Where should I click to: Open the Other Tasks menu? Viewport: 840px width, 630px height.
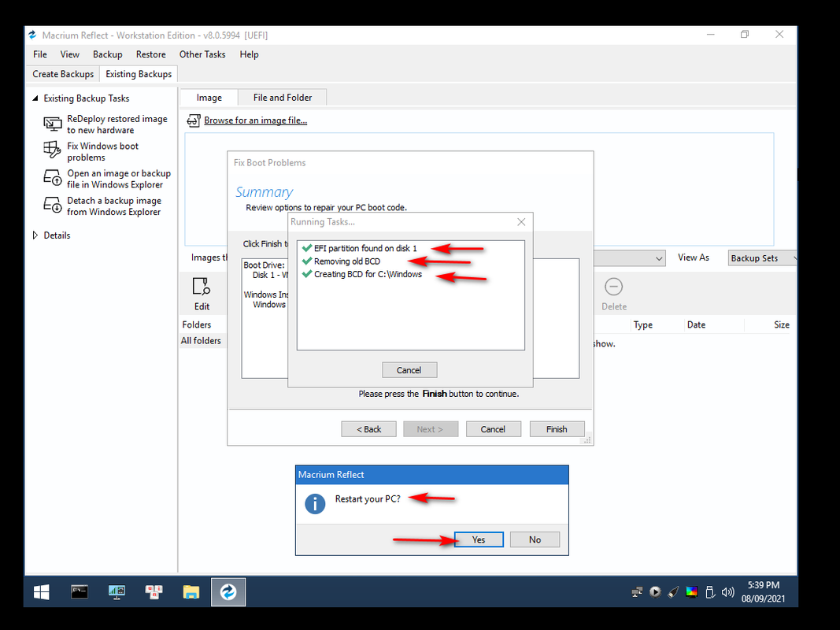202,54
